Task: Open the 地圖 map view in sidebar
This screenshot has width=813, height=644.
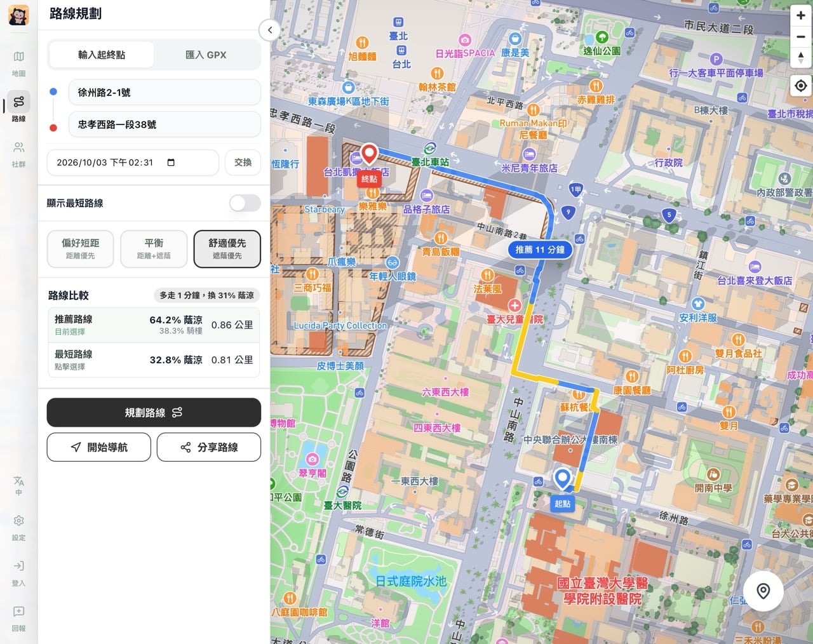Action: coord(18,64)
